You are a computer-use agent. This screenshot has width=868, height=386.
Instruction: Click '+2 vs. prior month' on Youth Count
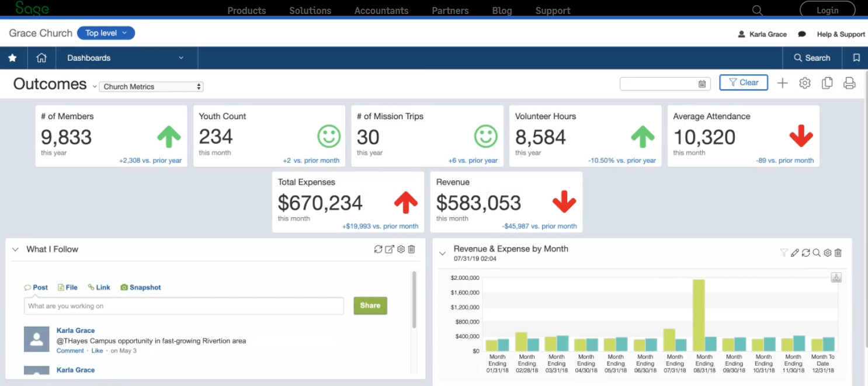coord(311,161)
